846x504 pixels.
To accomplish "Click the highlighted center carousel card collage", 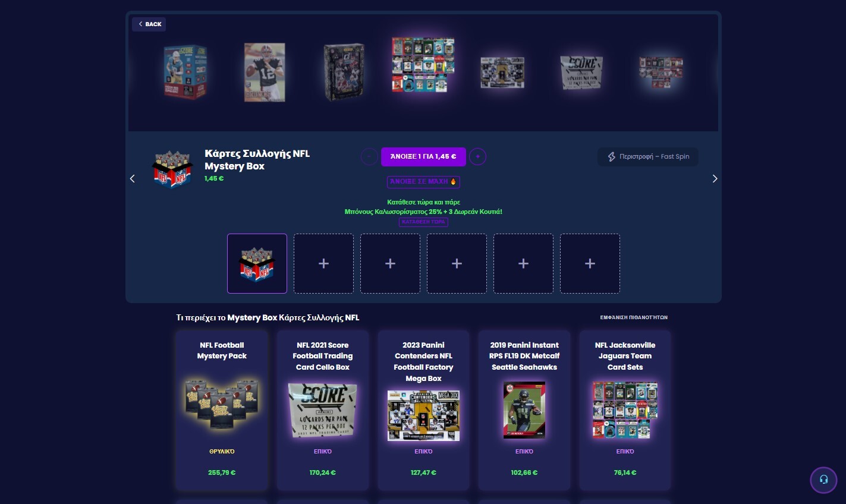I will (423, 65).
